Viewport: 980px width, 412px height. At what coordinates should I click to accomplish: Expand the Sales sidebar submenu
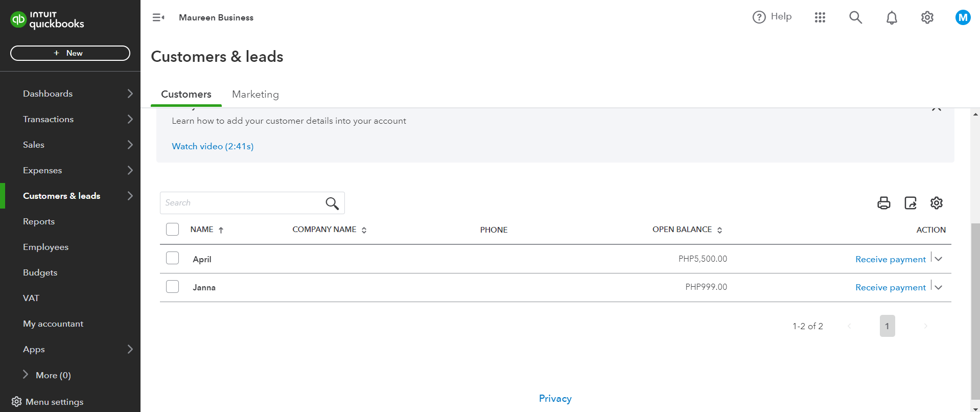(130, 145)
